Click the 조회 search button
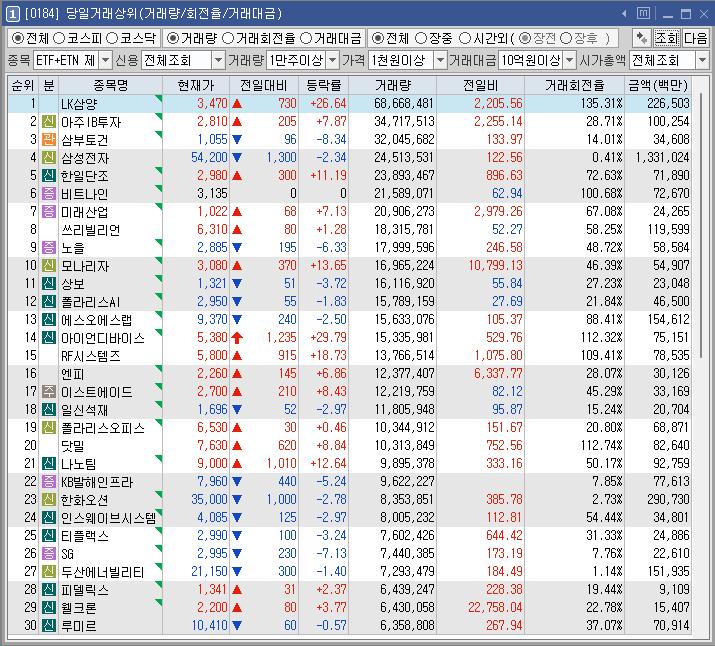715x646 pixels. point(667,38)
